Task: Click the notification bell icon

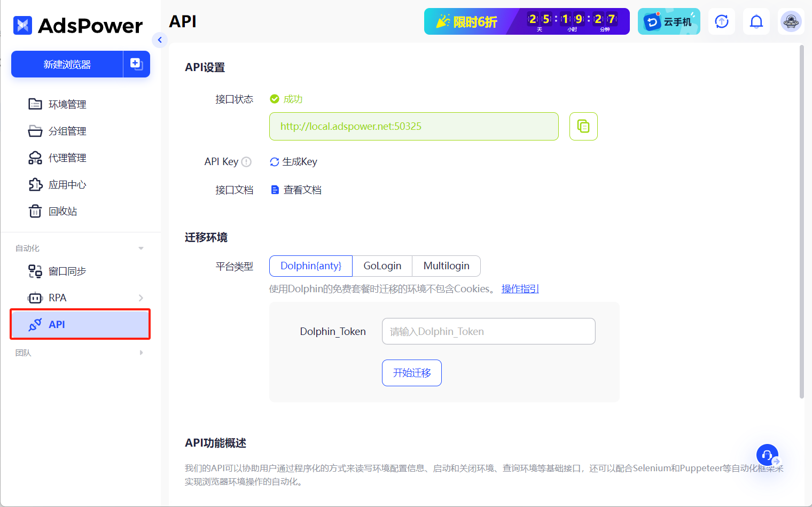Action: pyautogui.click(x=756, y=21)
